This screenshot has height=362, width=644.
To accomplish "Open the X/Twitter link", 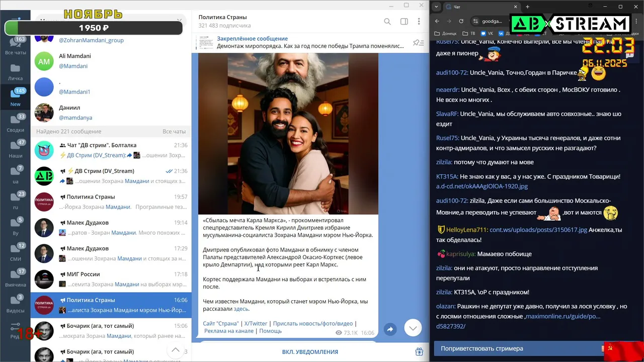I will [256, 324].
